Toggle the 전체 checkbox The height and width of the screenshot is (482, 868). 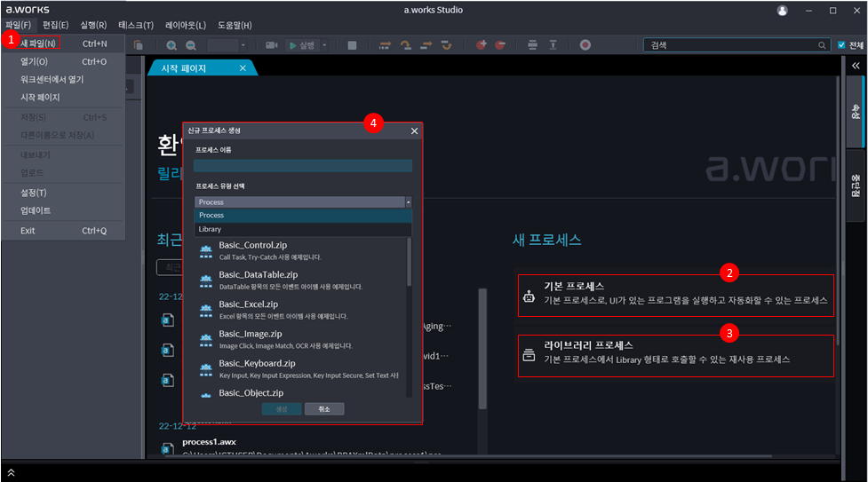pyautogui.click(x=841, y=45)
